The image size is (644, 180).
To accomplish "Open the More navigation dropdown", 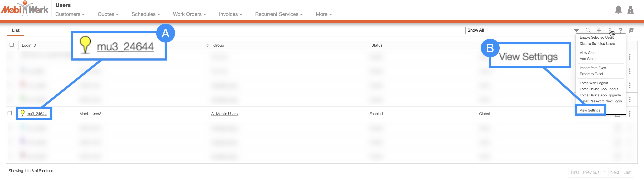I will pos(324,14).
